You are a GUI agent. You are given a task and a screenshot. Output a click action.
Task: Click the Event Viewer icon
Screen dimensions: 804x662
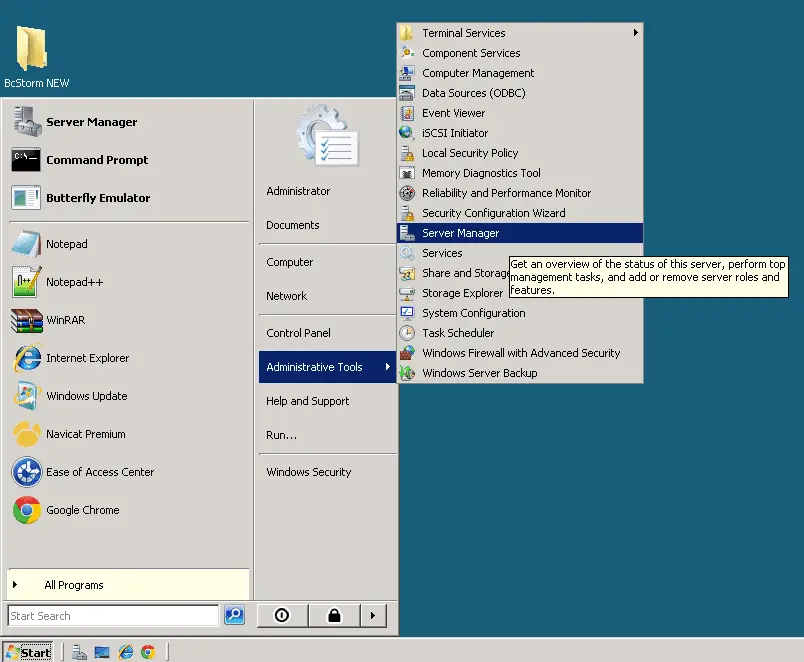click(x=407, y=113)
